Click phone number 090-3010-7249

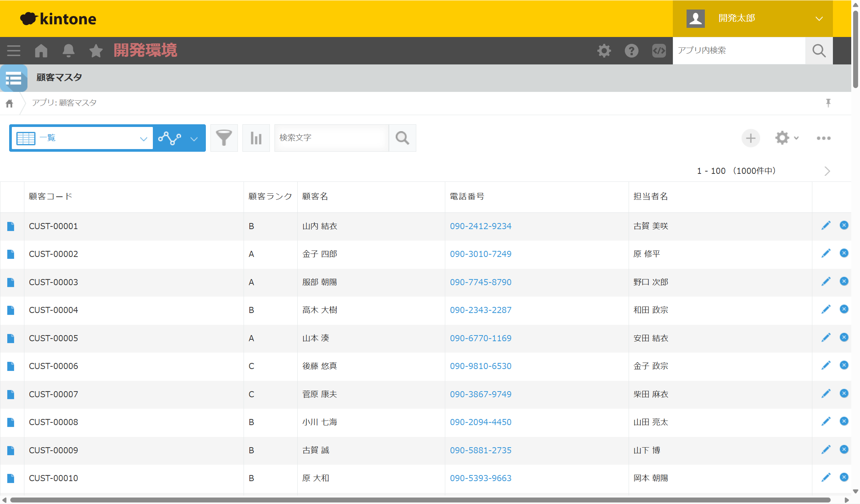(x=480, y=254)
